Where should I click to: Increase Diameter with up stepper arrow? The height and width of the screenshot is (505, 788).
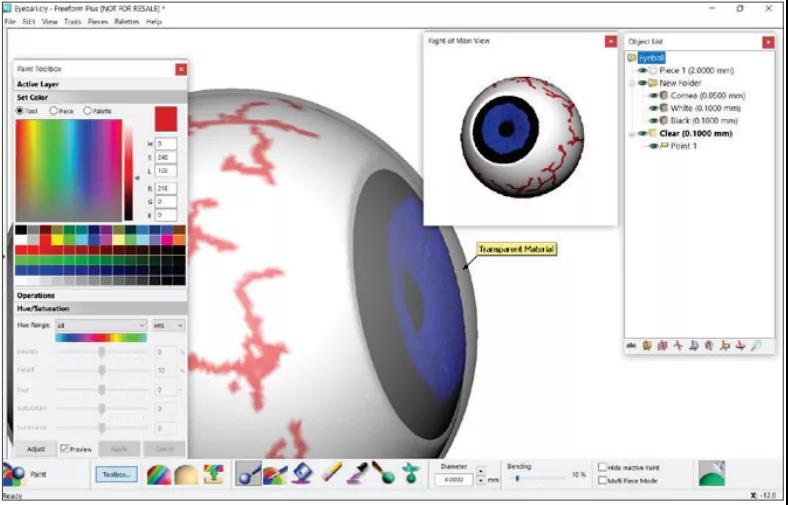(x=480, y=471)
